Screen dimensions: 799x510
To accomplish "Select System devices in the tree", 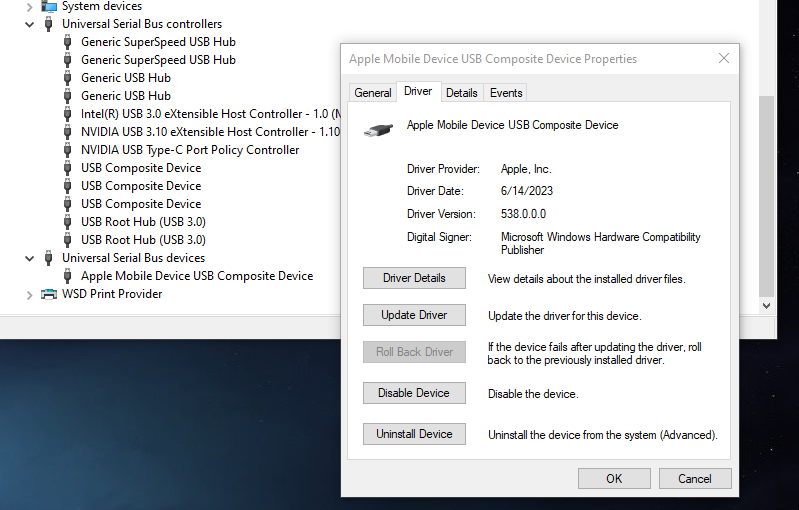I will pyautogui.click(x=102, y=6).
